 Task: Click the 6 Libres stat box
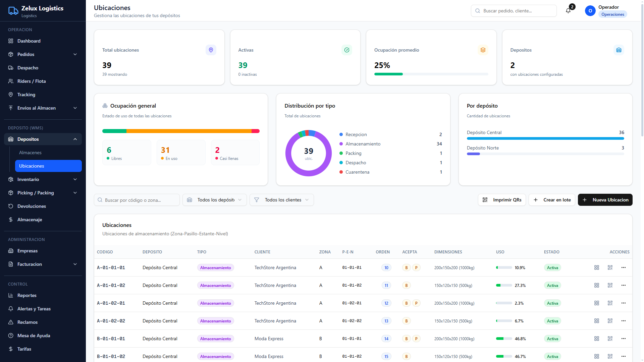coord(127,153)
